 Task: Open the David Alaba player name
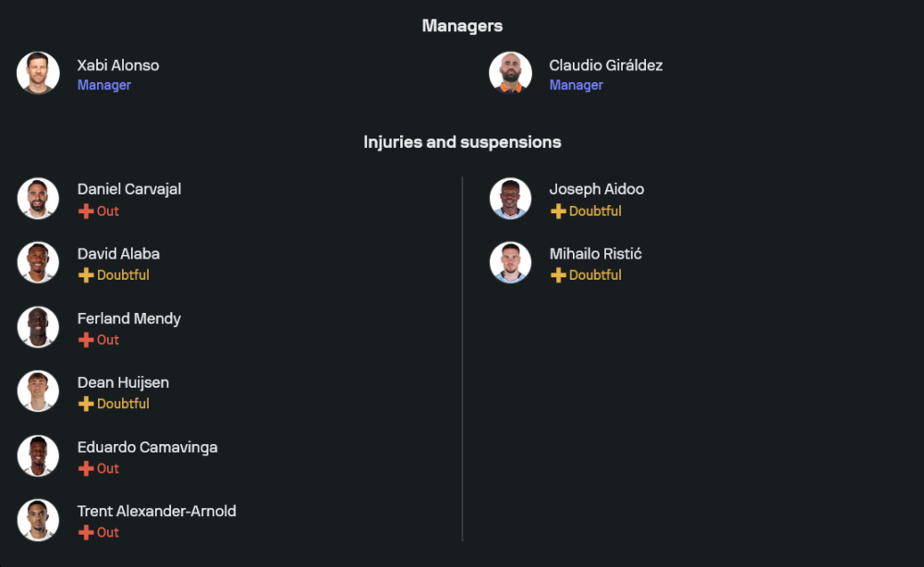118,253
